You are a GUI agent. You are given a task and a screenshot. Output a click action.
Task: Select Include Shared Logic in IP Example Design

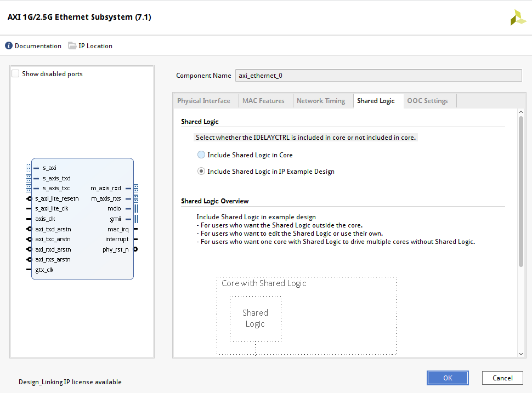tap(201, 171)
